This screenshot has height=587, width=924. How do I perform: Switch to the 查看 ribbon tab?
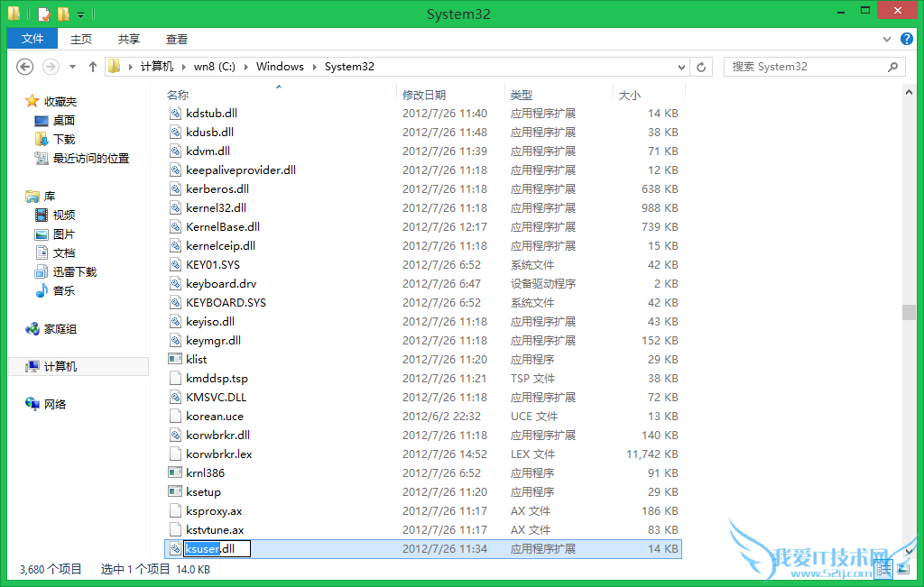point(177,39)
